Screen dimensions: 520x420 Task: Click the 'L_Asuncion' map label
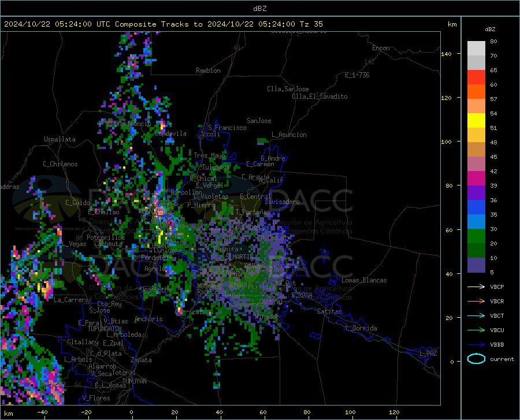[x=289, y=135]
